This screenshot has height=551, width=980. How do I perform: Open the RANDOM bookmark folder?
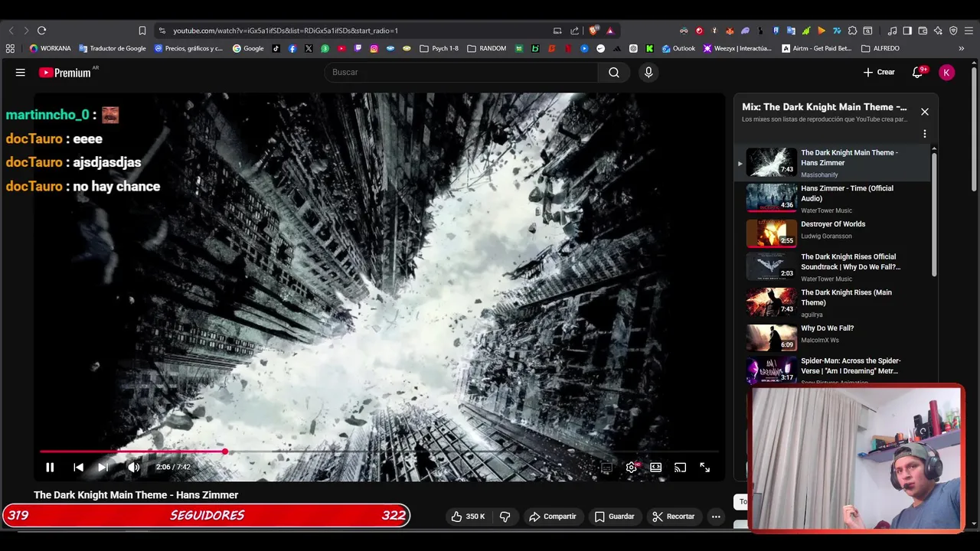(x=486, y=48)
